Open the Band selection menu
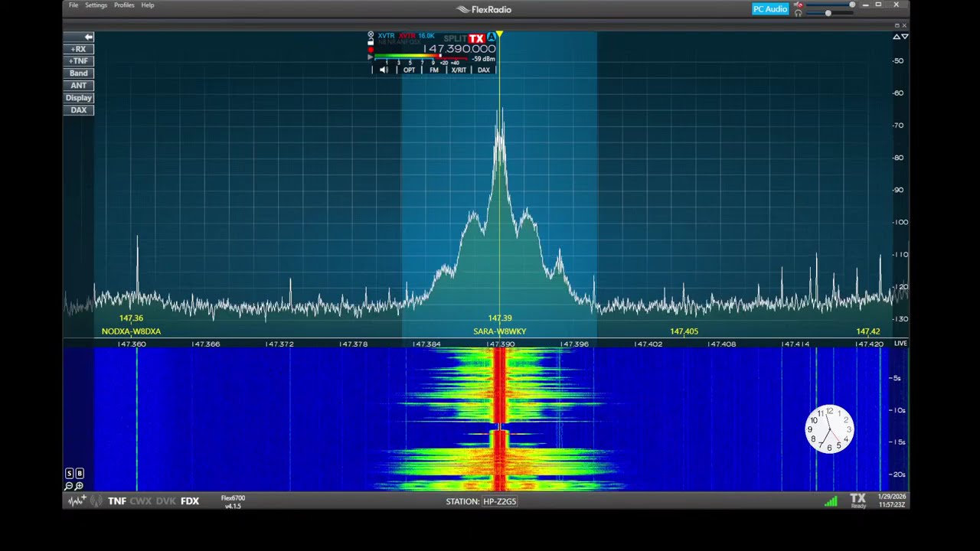This screenshot has width=980, height=551. tap(79, 73)
